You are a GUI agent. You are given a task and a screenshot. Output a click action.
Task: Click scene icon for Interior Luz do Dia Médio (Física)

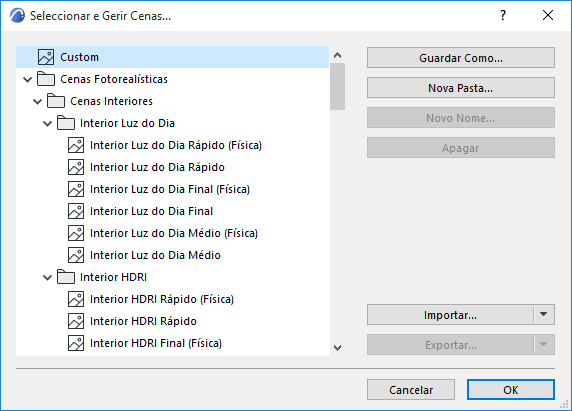[76, 233]
